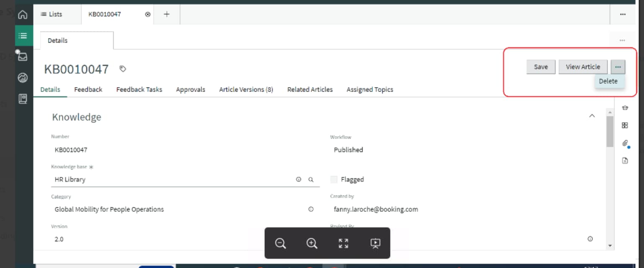Click the Save button
644x268 pixels.
541,67
